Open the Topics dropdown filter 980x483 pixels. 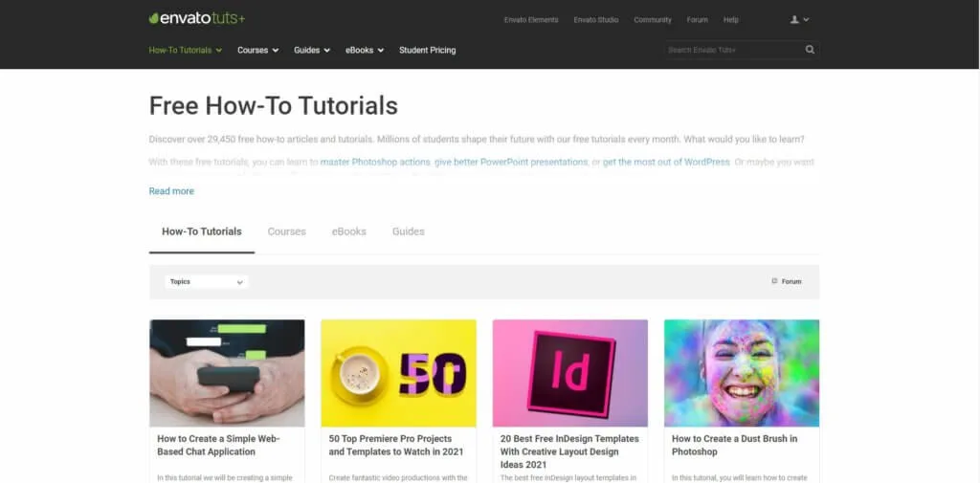pos(207,282)
